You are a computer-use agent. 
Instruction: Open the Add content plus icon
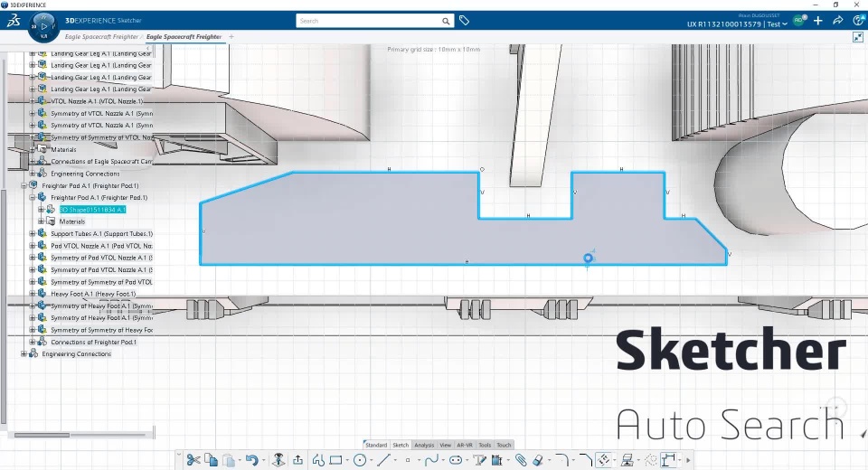pos(817,21)
